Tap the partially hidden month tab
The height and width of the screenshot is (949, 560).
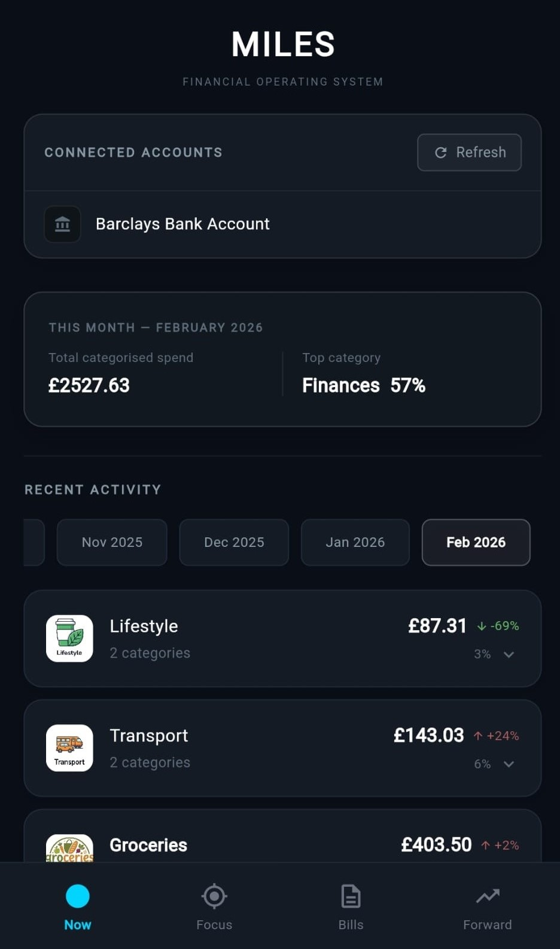[34, 542]
